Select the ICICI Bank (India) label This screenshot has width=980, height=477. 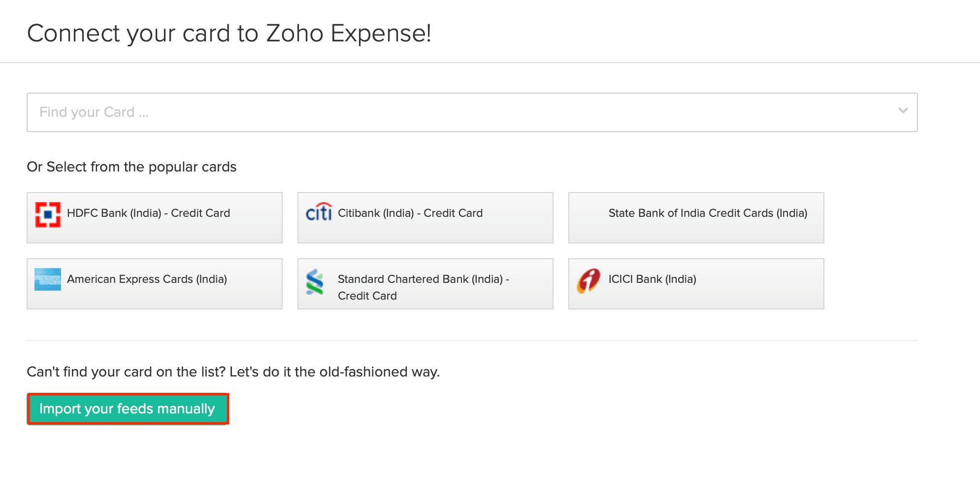coord(652,279)
